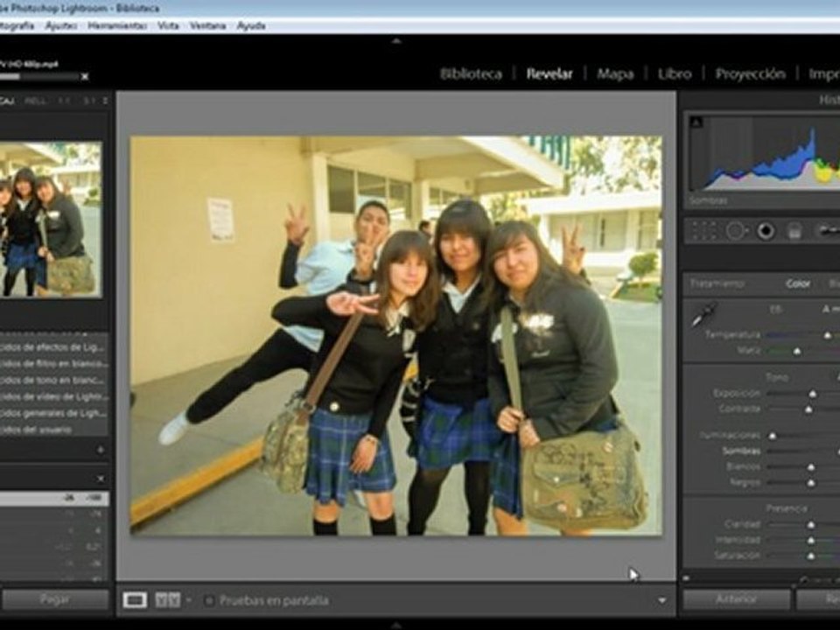This screenshot has width=840, height=630.
Task: Open the Ventana menu
Action: click(x=207, y=25)
